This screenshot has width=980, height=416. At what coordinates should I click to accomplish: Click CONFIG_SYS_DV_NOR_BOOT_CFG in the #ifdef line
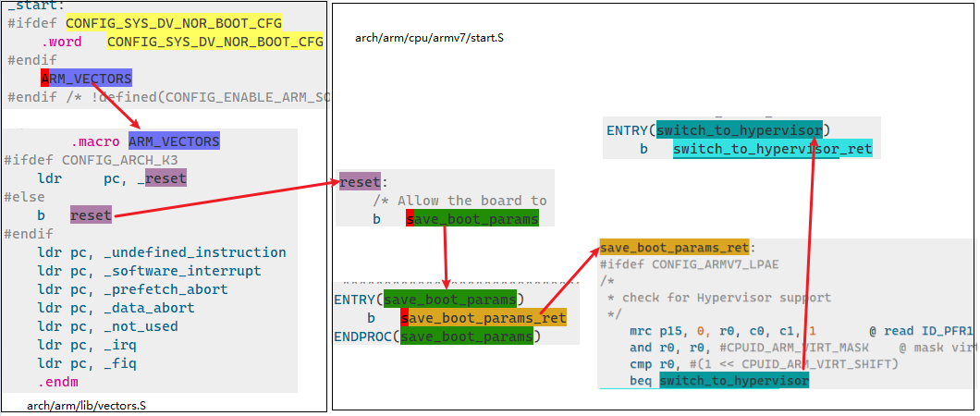click(x=174, y=23)
